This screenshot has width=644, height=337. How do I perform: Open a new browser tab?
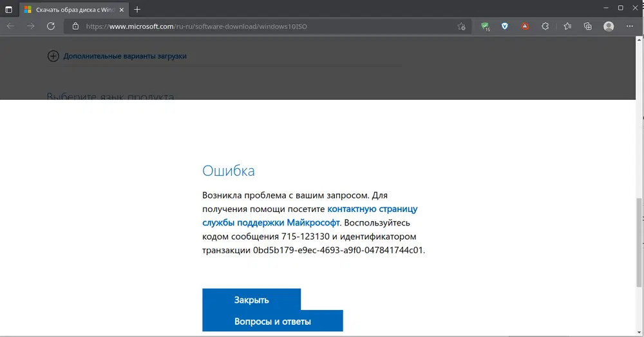click(137, 10)
